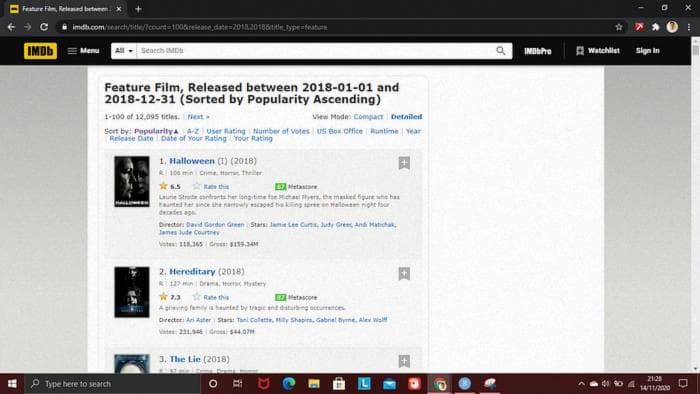Open the Halloween title page

pyautogui.click(x=192, y=161)
